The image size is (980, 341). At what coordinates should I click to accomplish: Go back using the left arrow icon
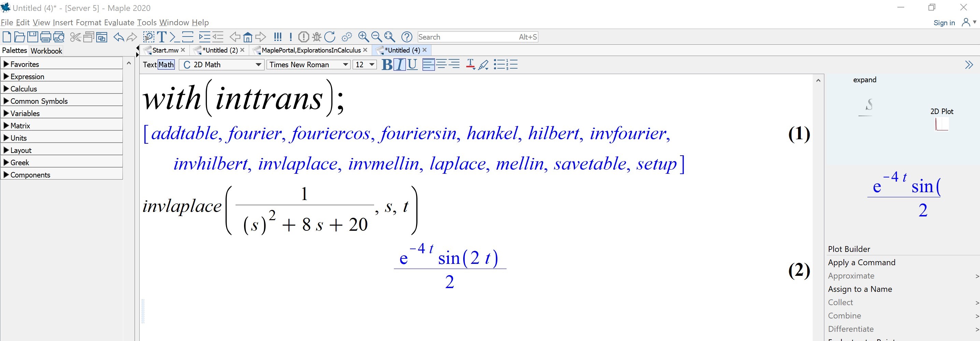pyautogui.click(x=235, y=37)
